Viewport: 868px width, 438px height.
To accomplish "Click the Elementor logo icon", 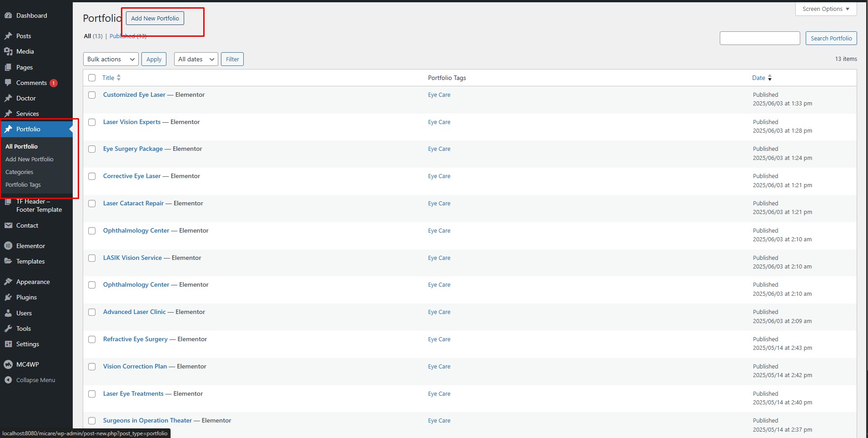I will (x=8, y=246).
